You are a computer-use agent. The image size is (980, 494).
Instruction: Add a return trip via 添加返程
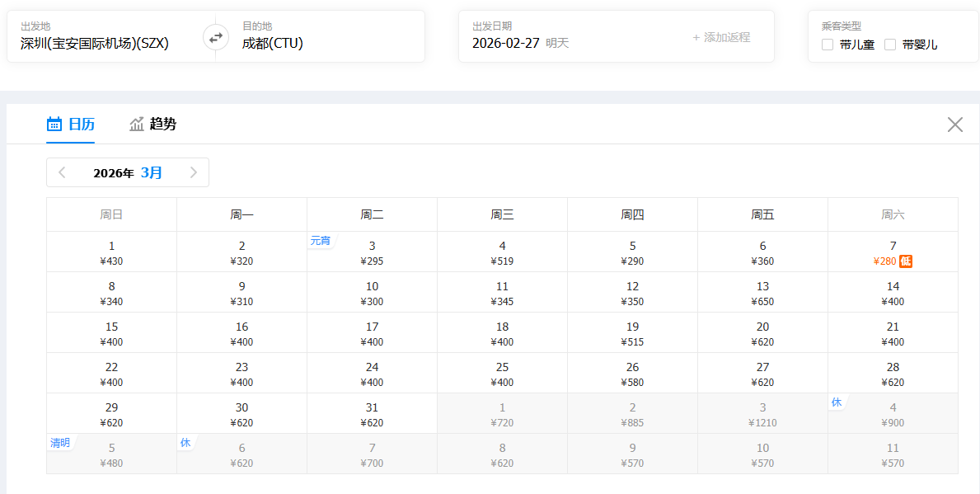721,37
